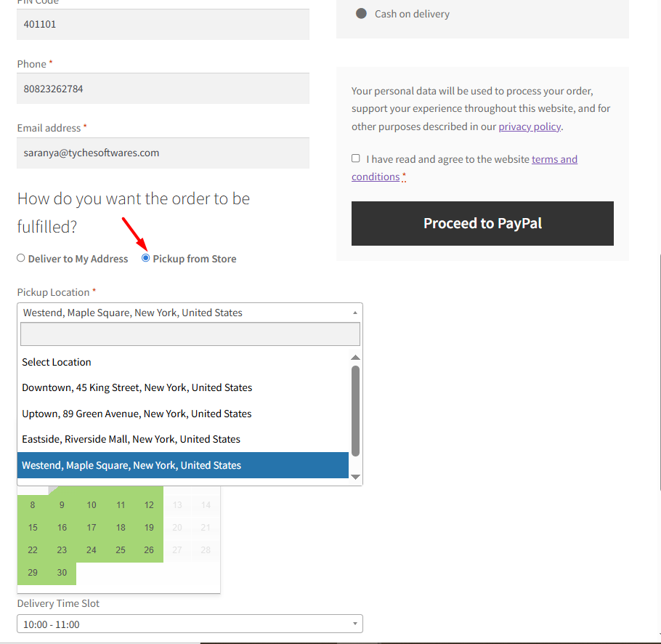This screenshot has width=661, height=644.
Task: Select the "Uptown, 89 Green Avenue" pickup location
Action: pyautogui.click(x=135, y=413)
